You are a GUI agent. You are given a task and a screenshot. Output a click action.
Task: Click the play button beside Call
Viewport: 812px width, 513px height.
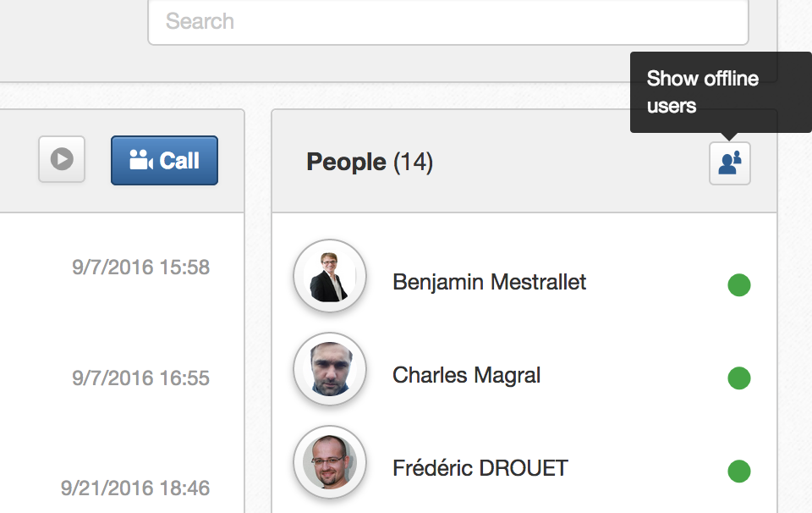click(x=62, y=159)
